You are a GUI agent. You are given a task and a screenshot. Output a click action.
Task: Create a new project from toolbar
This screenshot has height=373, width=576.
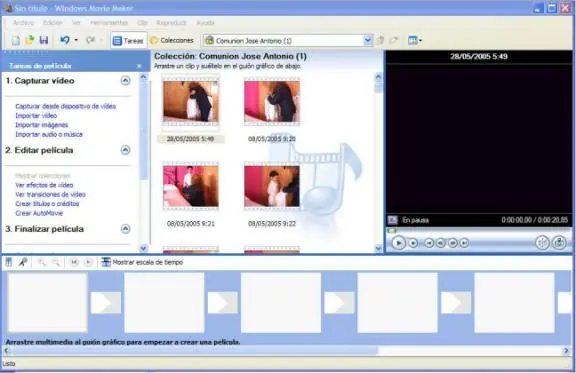[16, 40]
